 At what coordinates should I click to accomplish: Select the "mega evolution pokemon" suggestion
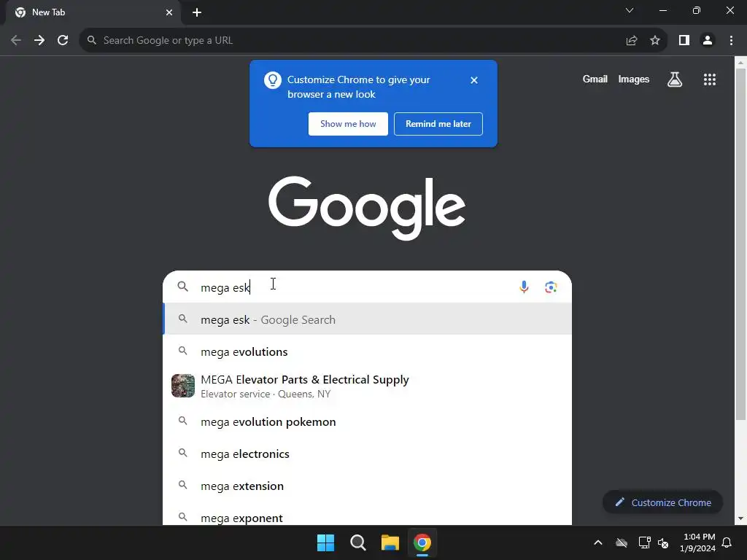click(368, 422)
